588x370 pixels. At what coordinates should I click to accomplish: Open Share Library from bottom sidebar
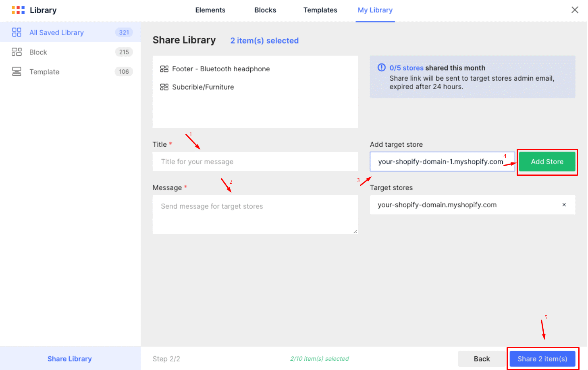coord(69,359)
